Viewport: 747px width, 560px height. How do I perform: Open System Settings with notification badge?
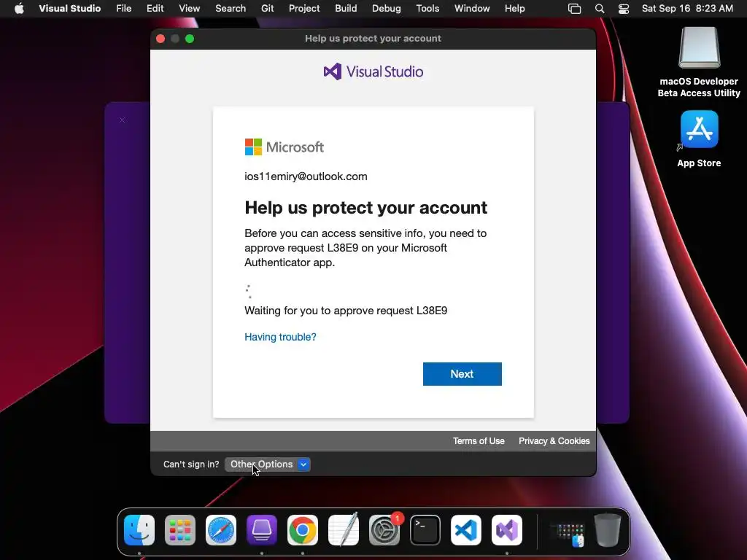click(x=384, y=530)
